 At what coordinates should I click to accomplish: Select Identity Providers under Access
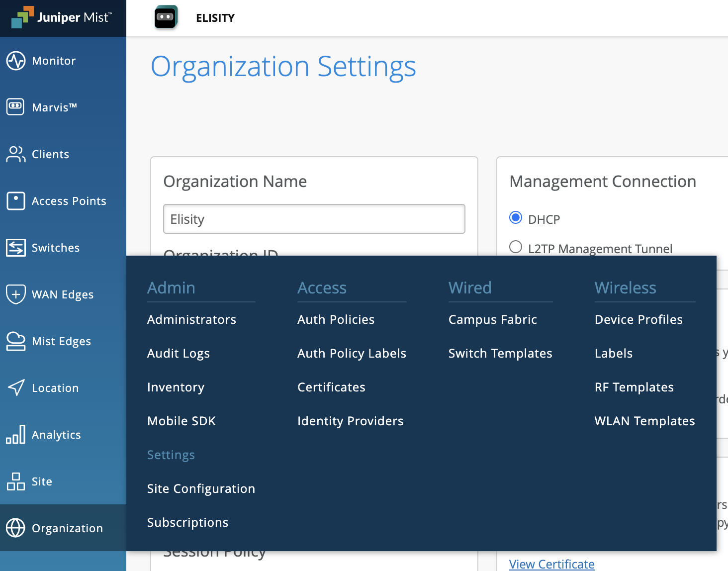click(350, 421)
